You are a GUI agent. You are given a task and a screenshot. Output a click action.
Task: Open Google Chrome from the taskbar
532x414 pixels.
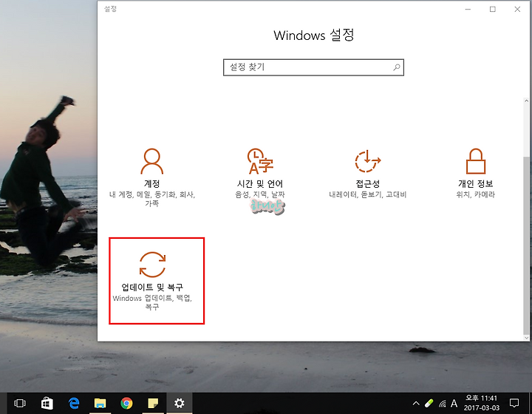click(x=126, y=403)
